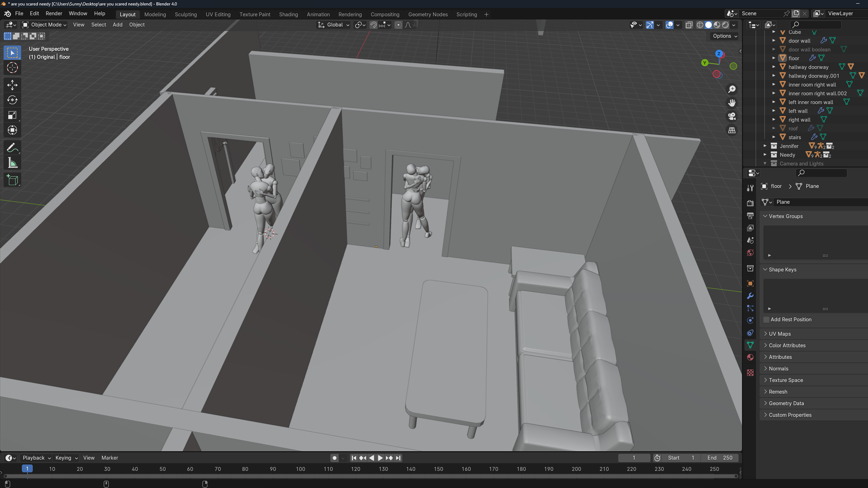Viewport: 868px width, 488px height.
Task: Switch to rendered viewport shading
Action: point(725,25)
